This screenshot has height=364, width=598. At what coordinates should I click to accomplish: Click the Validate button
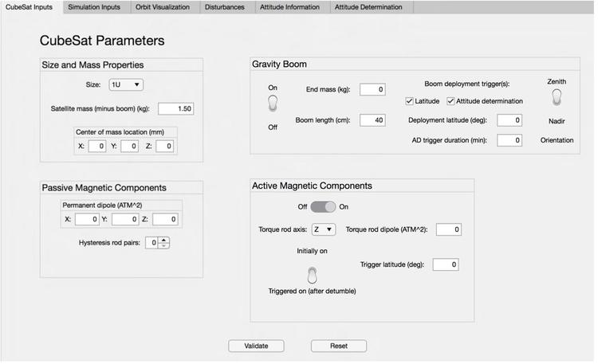point(256,346)
